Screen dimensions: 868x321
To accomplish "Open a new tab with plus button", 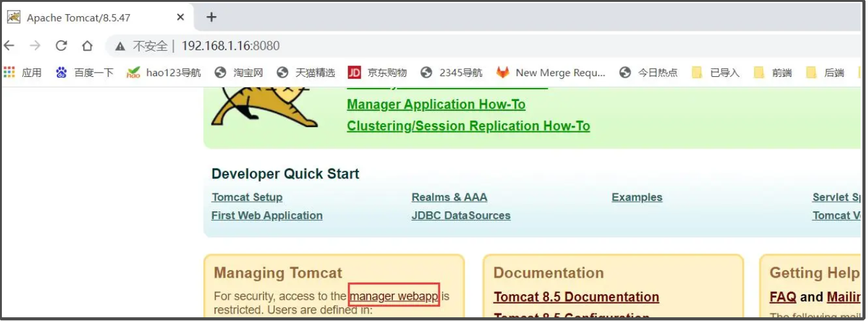I will coord(211,17).
